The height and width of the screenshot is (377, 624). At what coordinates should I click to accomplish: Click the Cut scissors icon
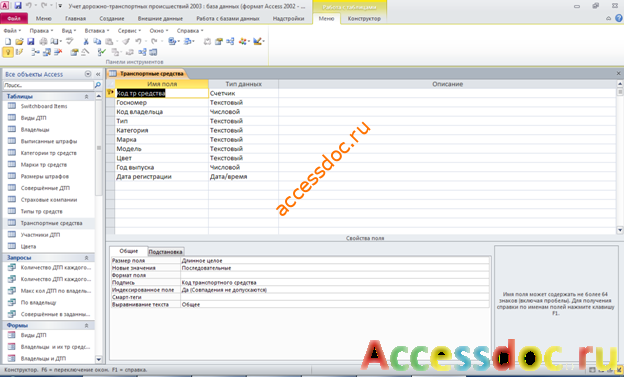[x=86, y=41]
